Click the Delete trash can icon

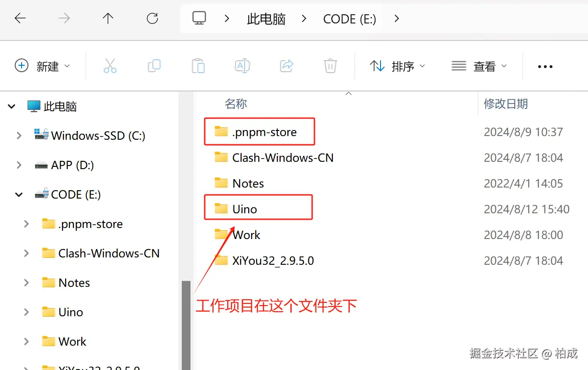(x=330, y=66)
